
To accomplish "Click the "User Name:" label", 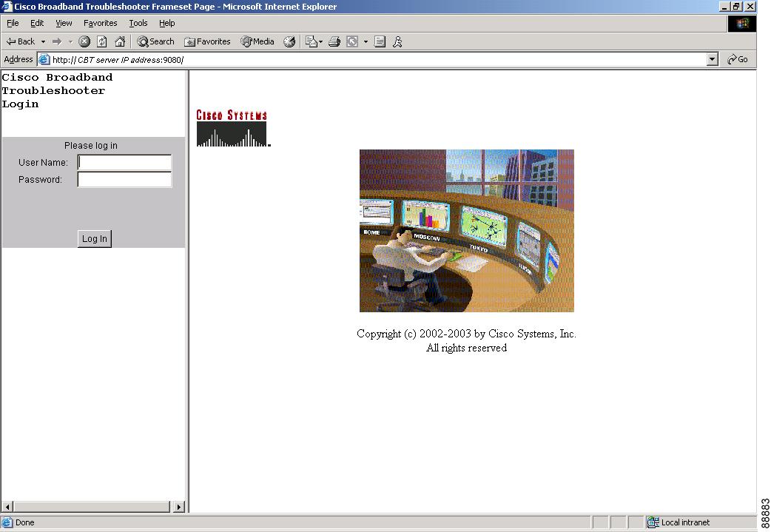I will click(x=43, y=162).
